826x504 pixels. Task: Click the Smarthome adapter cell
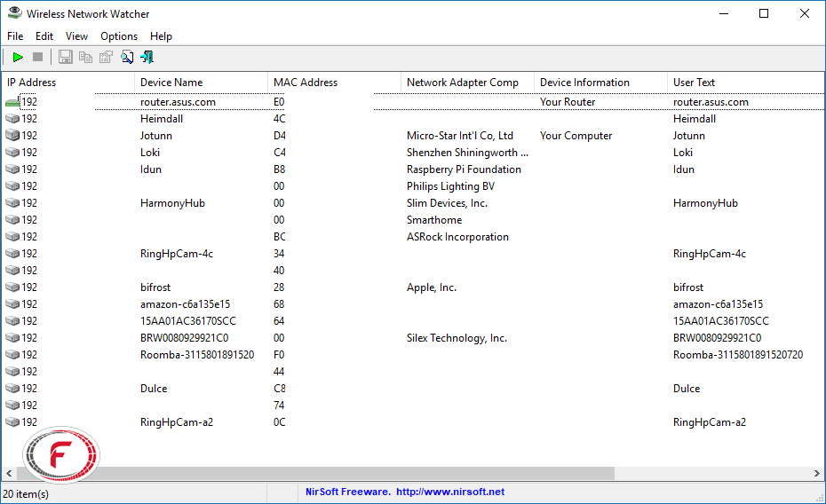(434, 220)
